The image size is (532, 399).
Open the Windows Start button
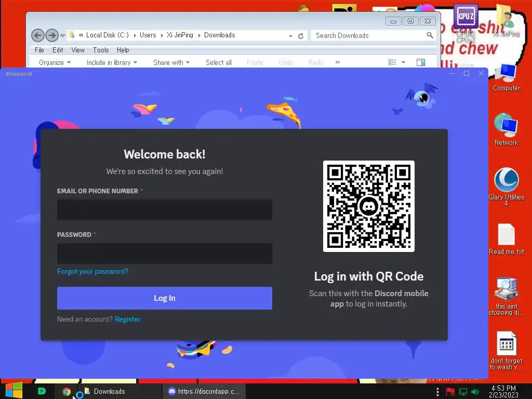[14, 391]
